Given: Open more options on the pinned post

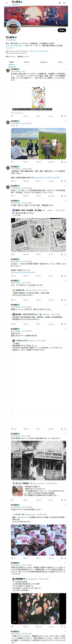Looking at the screenshot, I should pyautogui.click(x=65, y=69).
